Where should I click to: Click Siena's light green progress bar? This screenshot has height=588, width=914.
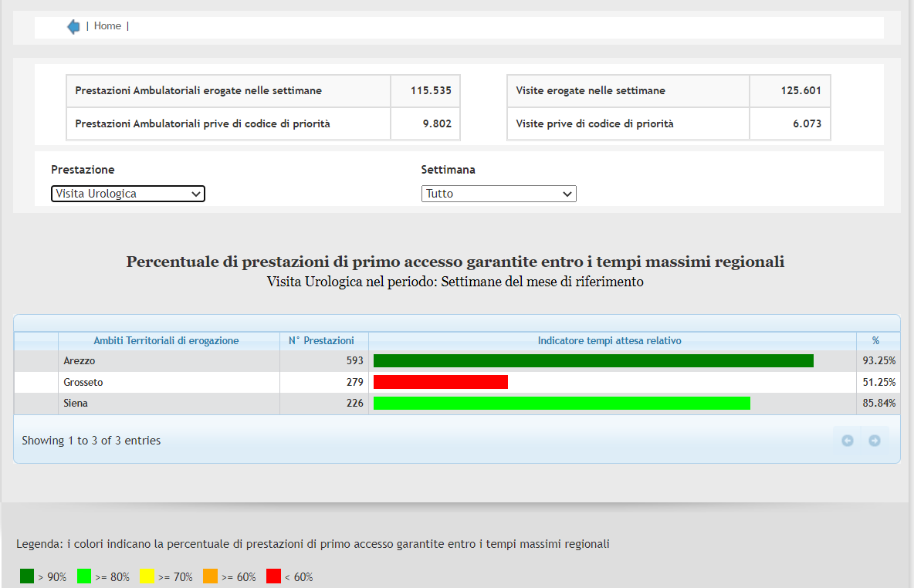click(x=561, y=403)
